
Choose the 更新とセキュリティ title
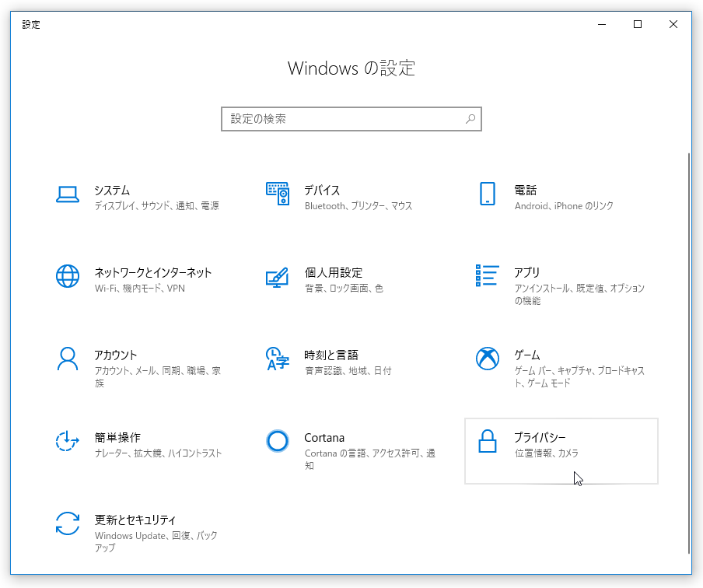135,520
